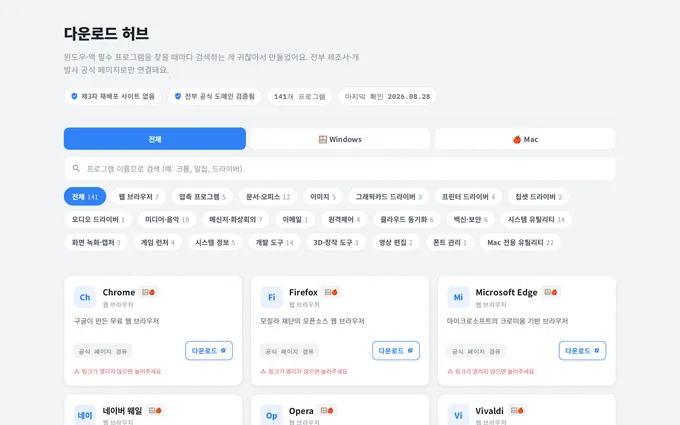Filter by 화면 녹화·캡처 category
This screenshot has height=425, width=680.
(96, 242)
